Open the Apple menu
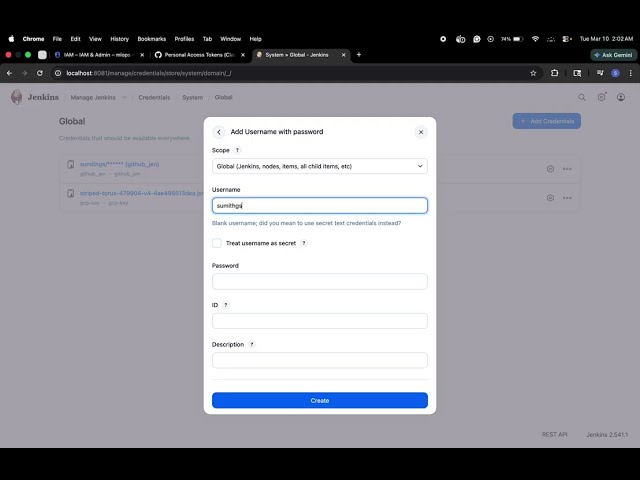Image resolution: width=640 pixels, height=480 pixels. [11, 39]
